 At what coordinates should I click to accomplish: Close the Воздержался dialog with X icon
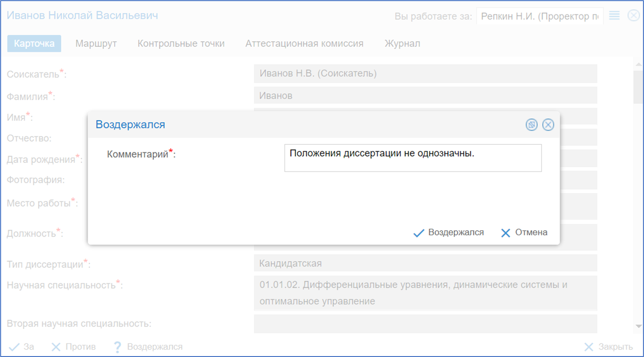click(548, 125)
